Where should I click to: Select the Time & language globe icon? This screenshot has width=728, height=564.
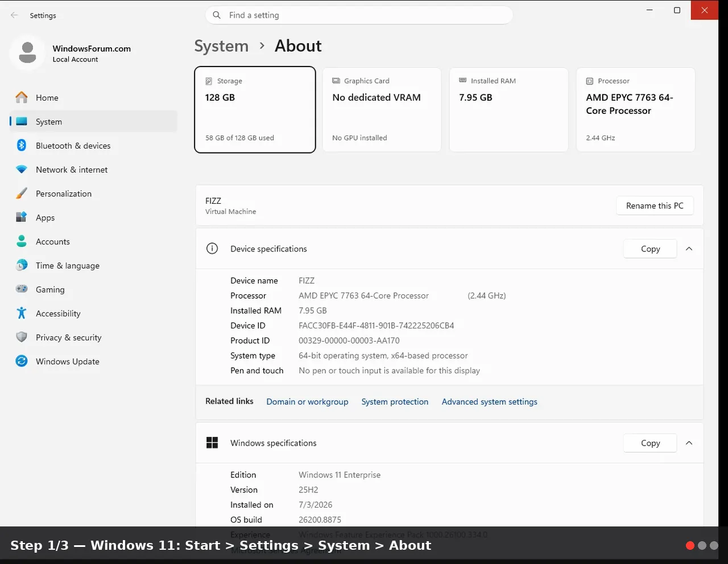coord(22,265)
